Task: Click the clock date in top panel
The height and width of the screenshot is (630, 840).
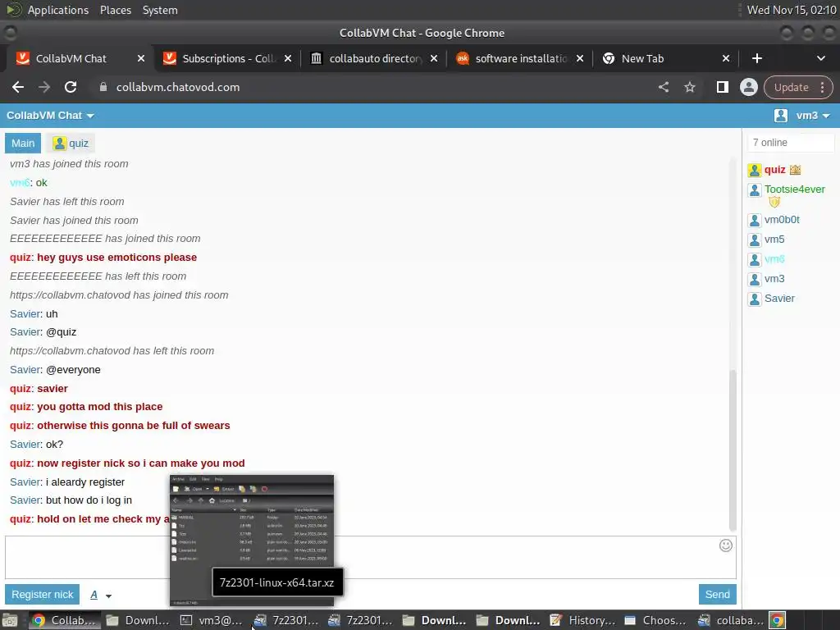Action: click(x=792, y=10)
